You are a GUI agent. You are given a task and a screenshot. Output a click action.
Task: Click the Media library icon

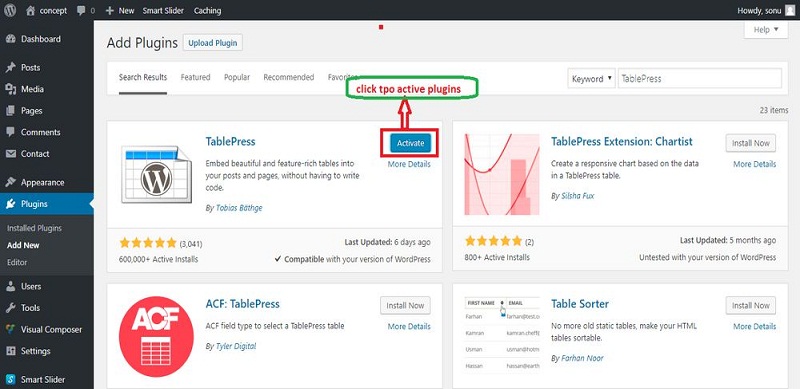11,89
